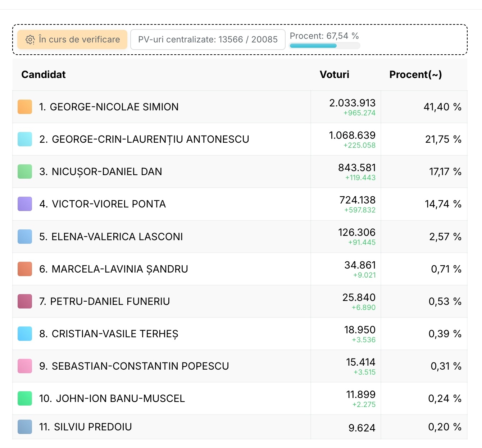
Task: Select the George-Nicolae Simion candidate name
Action: pyautogui.click(x=109, y=107)
